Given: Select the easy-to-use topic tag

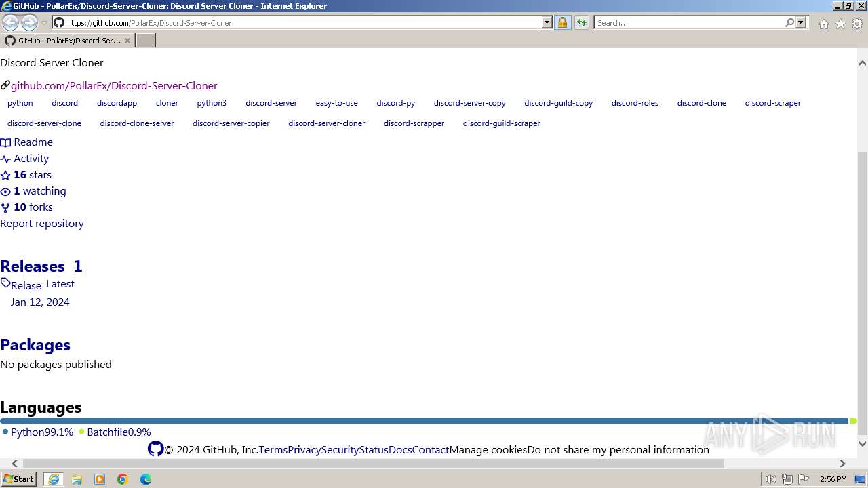Looking at the screenshot, I should coord(336,103).
